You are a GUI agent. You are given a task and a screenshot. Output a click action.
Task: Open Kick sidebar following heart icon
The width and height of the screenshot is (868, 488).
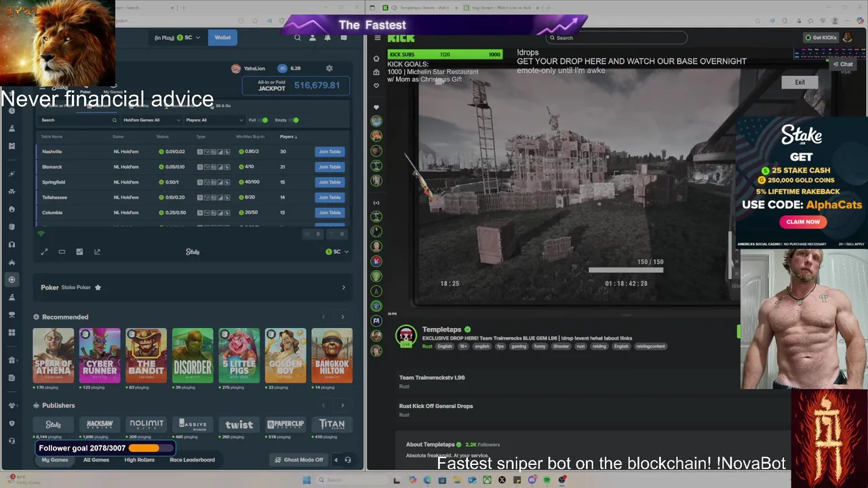click(376, 85)
